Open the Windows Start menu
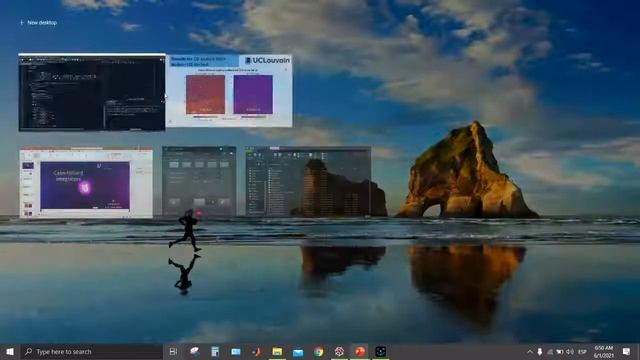640x360 pixels. [x=10, y=351]
